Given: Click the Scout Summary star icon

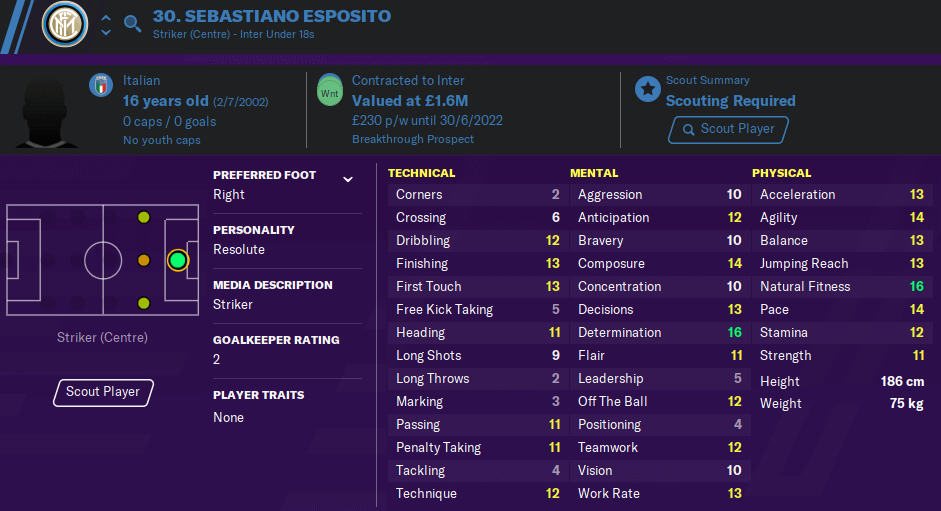Looking at the screenshot, I should [x=648, y=89].
